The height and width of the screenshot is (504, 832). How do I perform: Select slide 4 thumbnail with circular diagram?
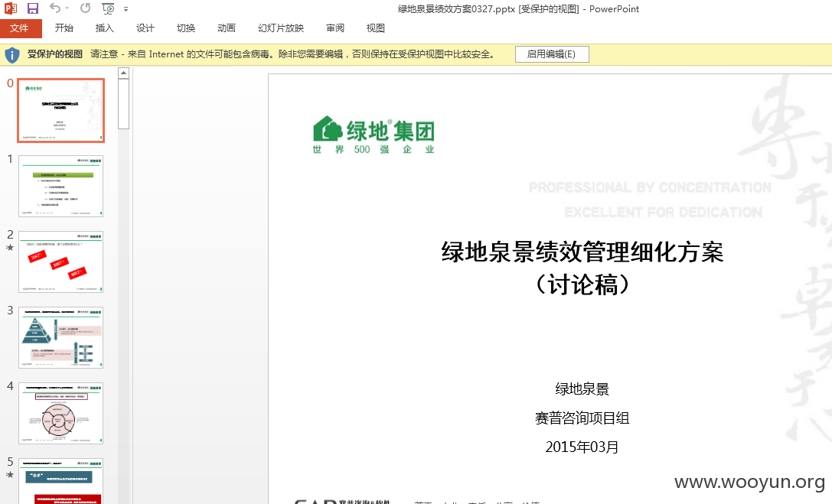pos(61,414)
